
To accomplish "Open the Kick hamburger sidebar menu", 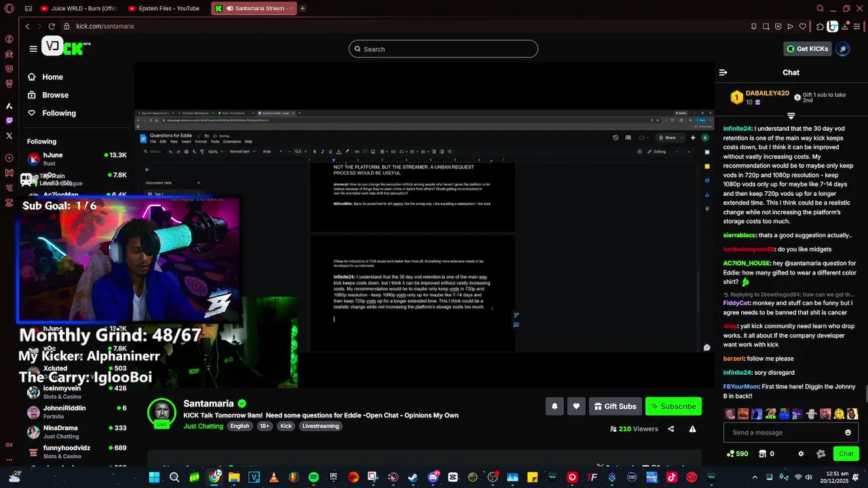I will tap(33, 49).
